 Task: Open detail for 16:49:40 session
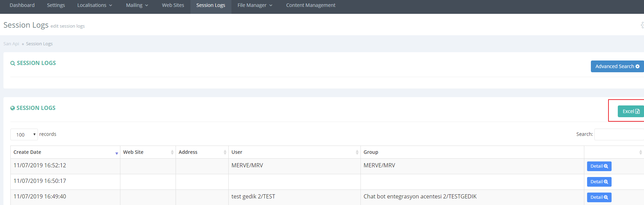pos(599,197)
